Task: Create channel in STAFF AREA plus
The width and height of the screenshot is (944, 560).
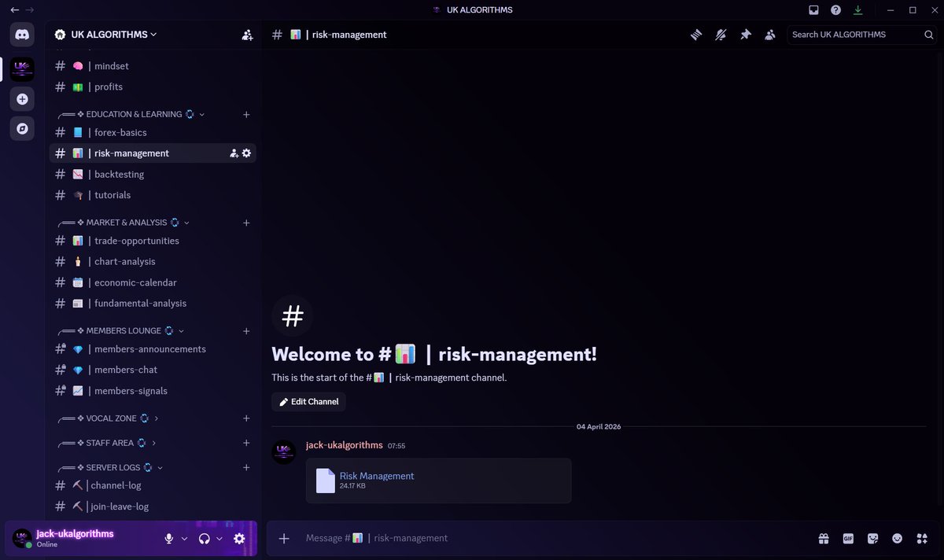Action: (246, 444)
